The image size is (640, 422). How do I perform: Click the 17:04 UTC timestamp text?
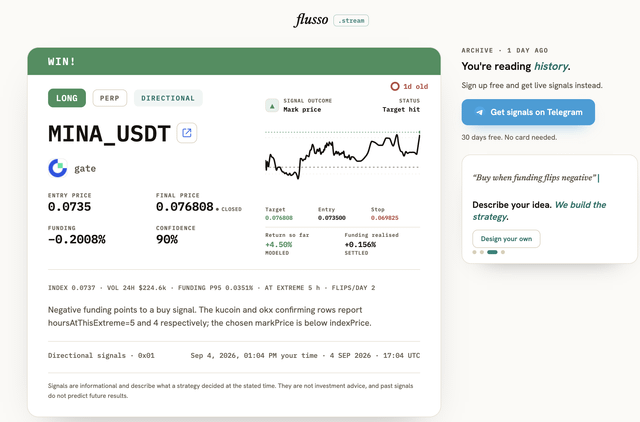tap(401, 355)
